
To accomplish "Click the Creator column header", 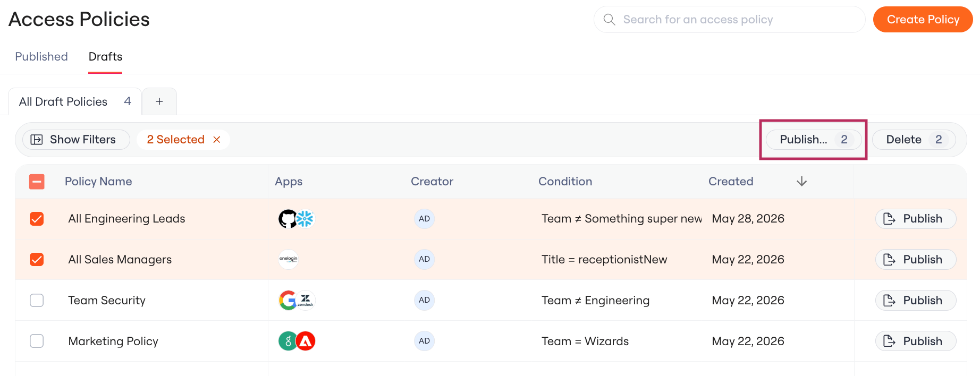I will (432, 182).
